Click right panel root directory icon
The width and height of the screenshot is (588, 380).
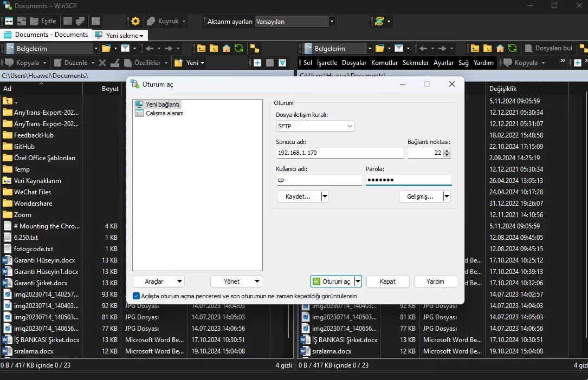(x=488, y=48)
